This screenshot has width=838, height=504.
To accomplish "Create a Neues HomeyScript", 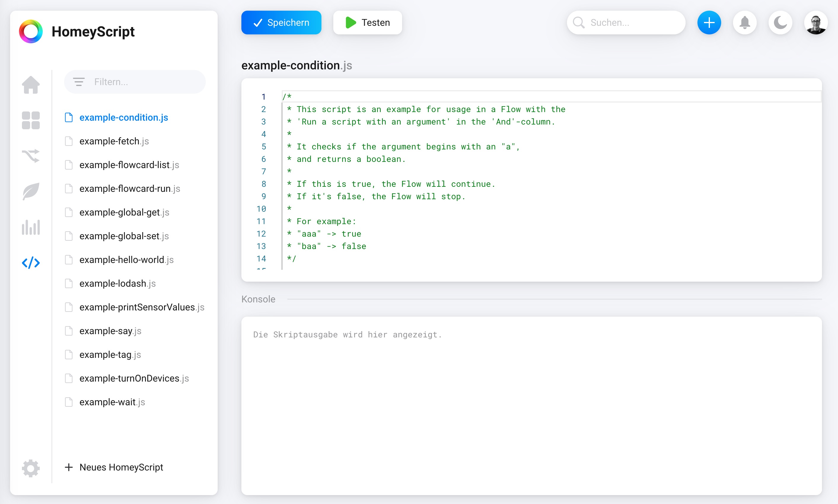I will [x=114, y=467].
